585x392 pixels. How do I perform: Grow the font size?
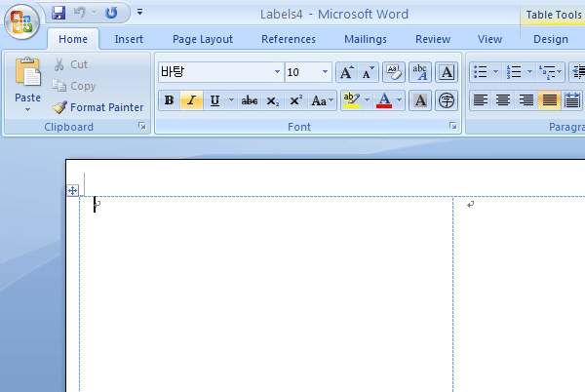346,72
